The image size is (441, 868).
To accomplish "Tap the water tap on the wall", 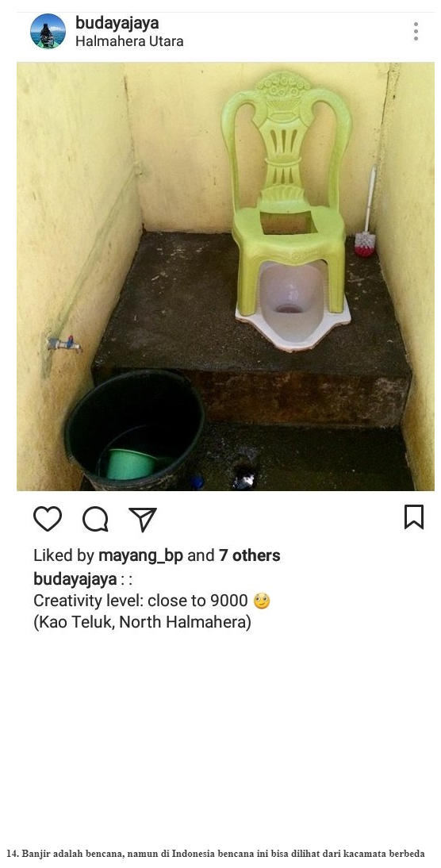I will click(65, 344).
